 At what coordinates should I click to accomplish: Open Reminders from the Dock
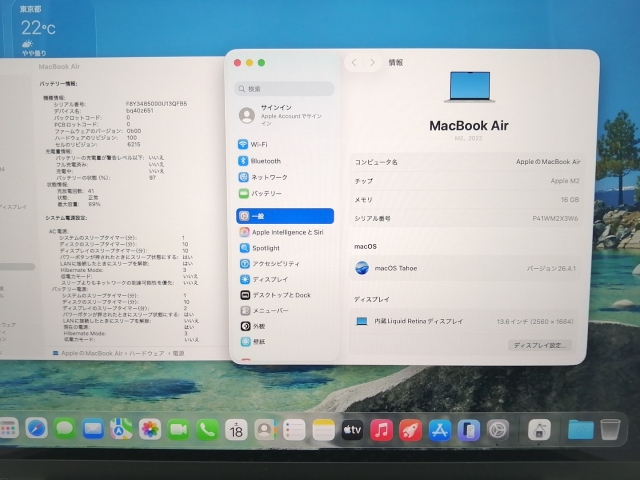click(294, 430)
